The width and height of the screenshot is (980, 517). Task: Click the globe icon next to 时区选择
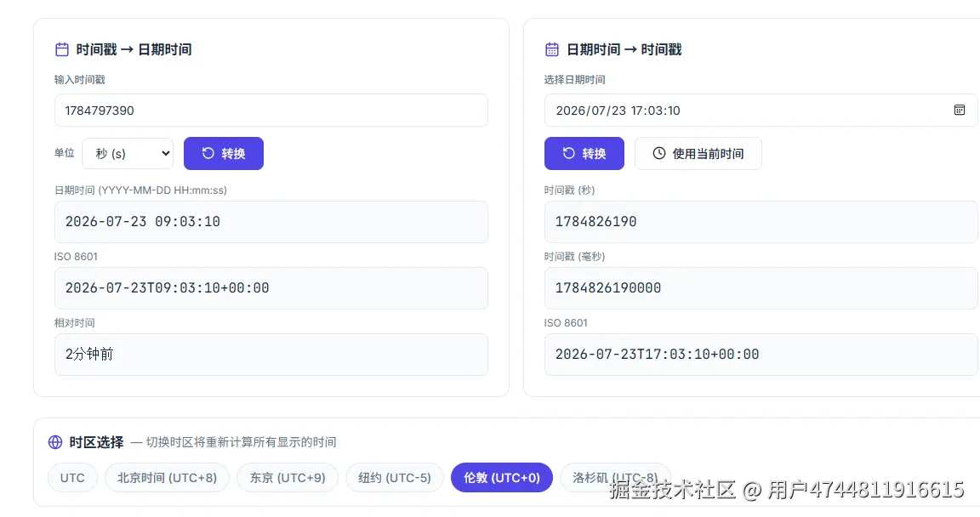55,442
